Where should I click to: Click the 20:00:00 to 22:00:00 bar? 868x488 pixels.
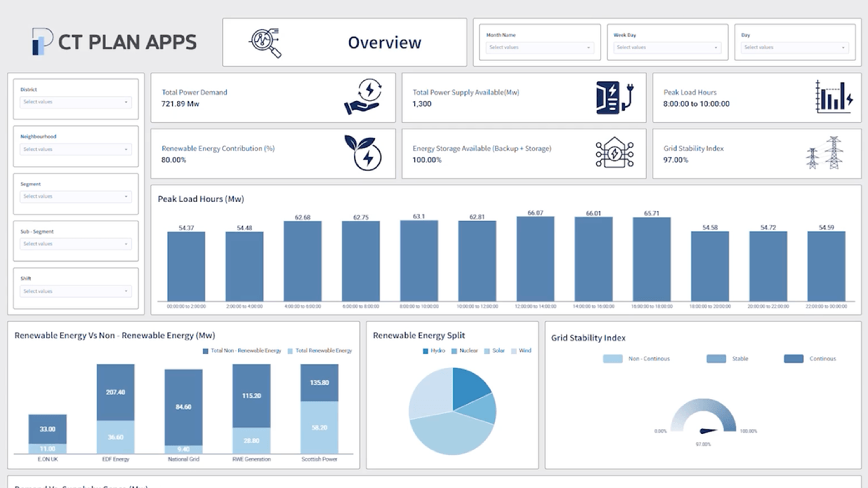pyautogui.click(x=768, y=266)
